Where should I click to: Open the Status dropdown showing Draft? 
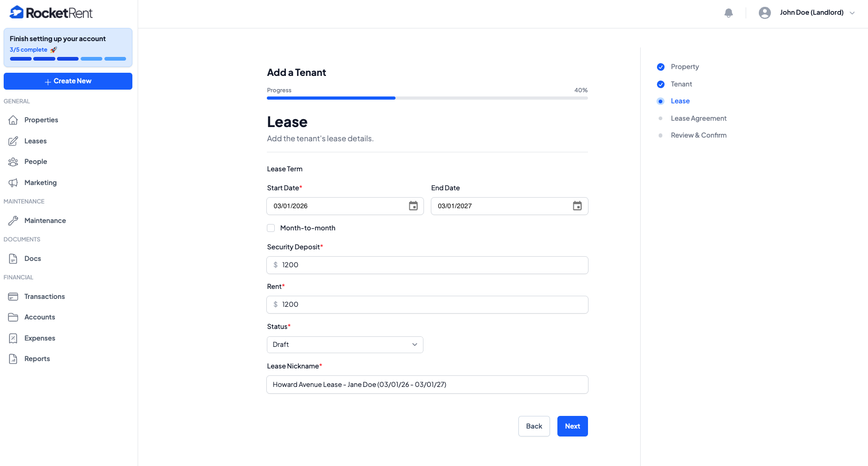pos(345,345)
